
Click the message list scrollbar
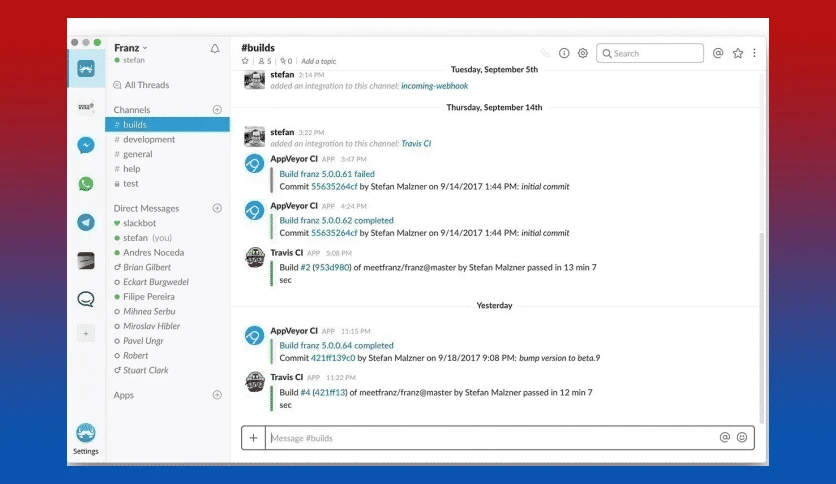click(x=761, y=328)
